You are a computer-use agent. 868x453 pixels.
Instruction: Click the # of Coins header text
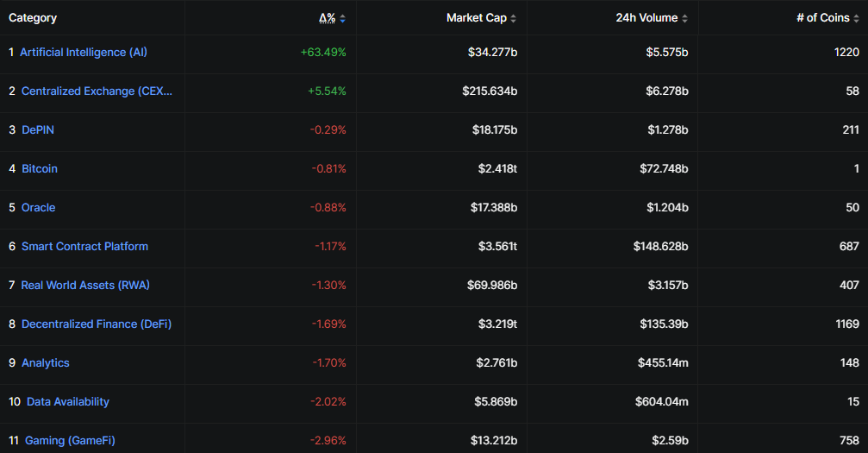(822, 17)
